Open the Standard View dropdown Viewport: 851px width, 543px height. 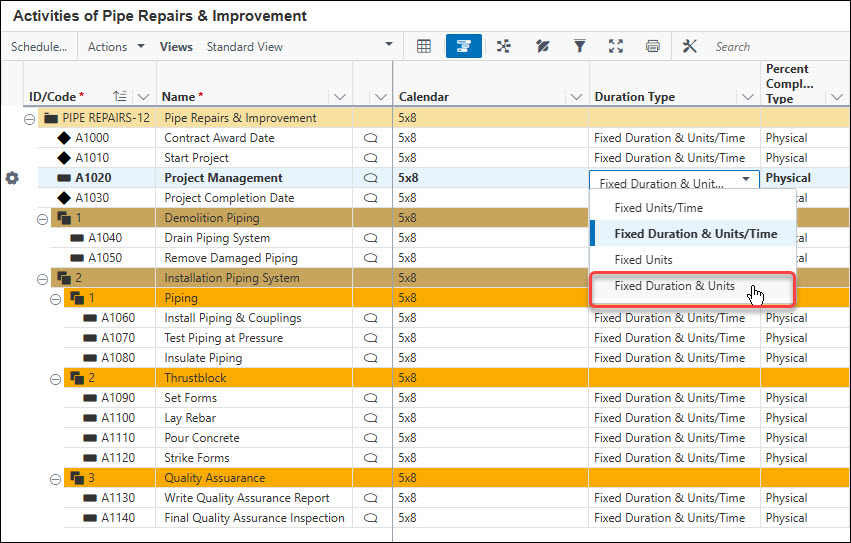click(x=388, y=46)
